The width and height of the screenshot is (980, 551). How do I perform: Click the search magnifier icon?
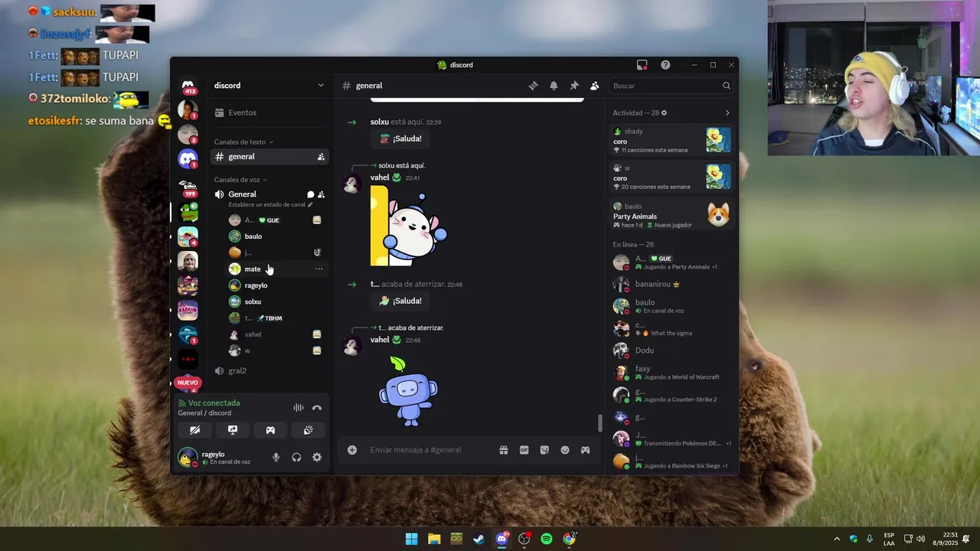pos(727,86)
